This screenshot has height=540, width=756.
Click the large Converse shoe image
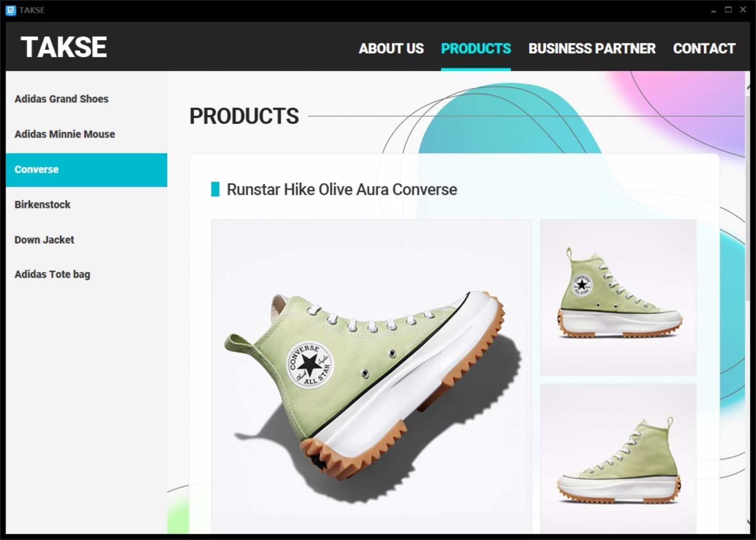pyautogui.click(x=371, y=377)
